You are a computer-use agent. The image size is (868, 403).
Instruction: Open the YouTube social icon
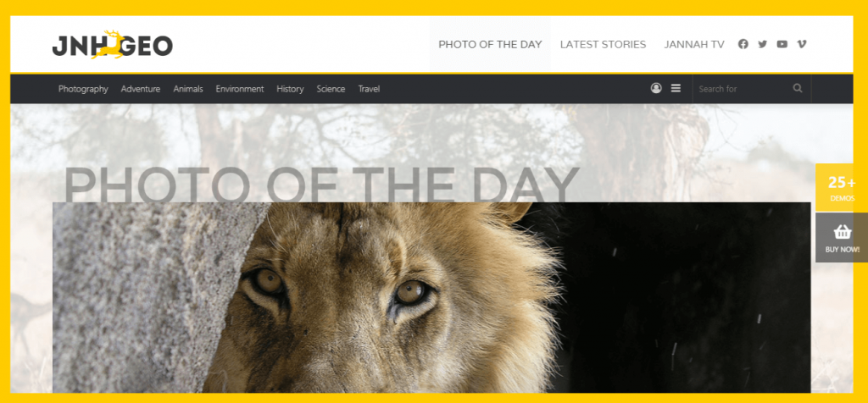[782, 44]
